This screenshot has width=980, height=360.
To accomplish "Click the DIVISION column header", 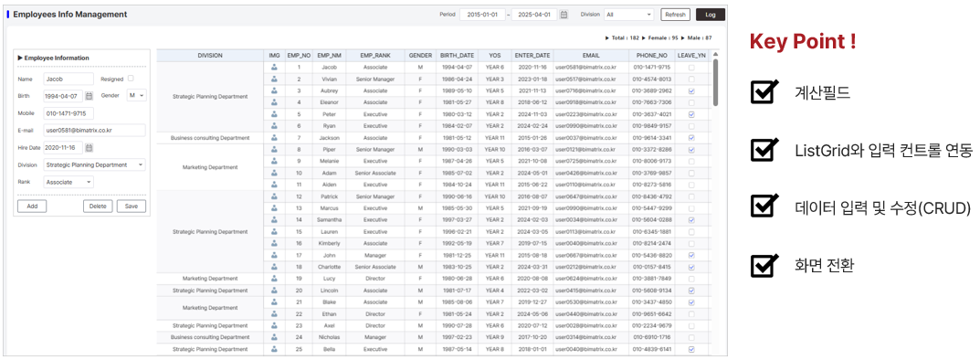I will click(x=210, y=56).
